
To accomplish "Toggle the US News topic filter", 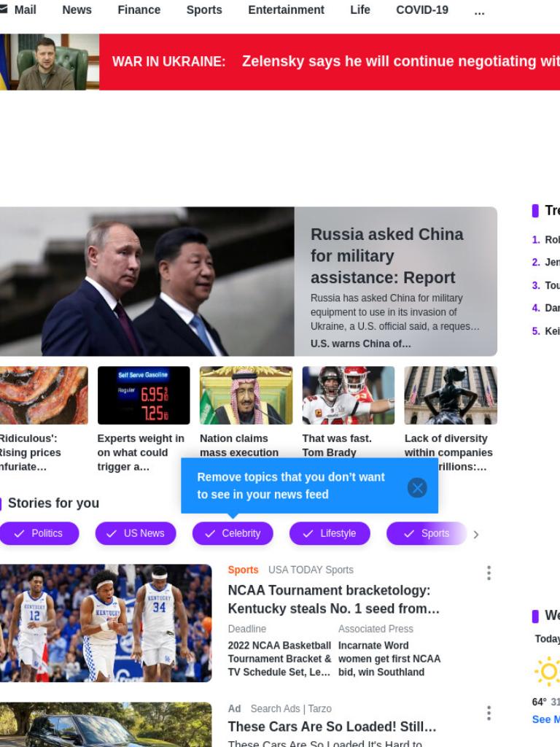I will tap(136, 533).
